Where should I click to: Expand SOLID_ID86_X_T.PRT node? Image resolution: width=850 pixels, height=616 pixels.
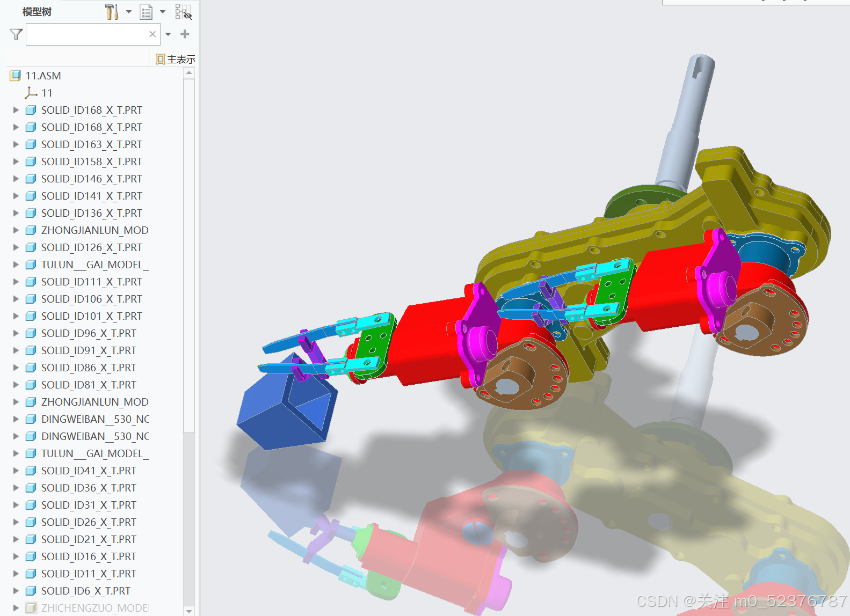(x=16, y=368)
